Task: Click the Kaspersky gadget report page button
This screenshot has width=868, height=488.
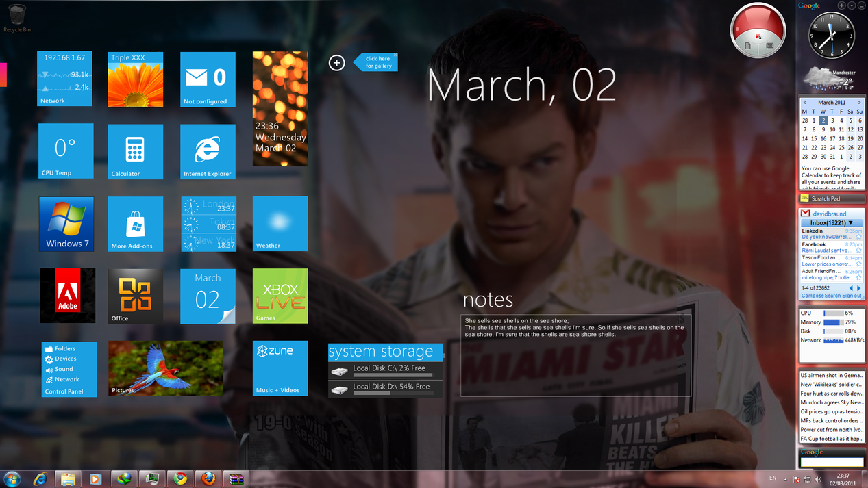Action: coord(747,46)
